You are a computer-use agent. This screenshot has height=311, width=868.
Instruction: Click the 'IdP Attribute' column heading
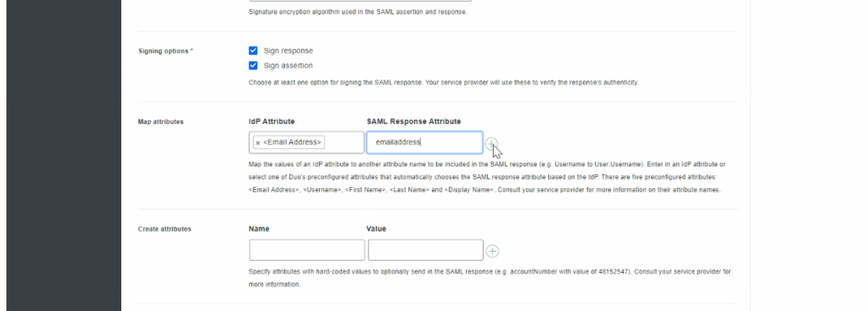click(272, 121)
